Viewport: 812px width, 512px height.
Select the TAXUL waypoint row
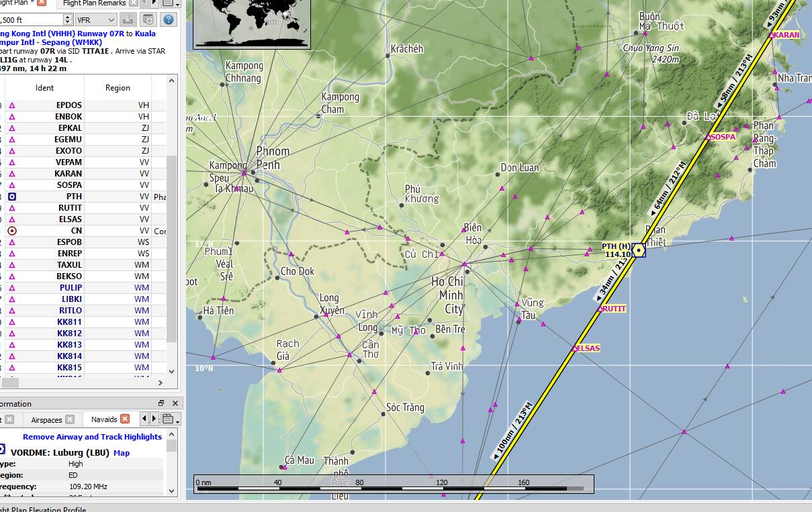click(83, 265)
